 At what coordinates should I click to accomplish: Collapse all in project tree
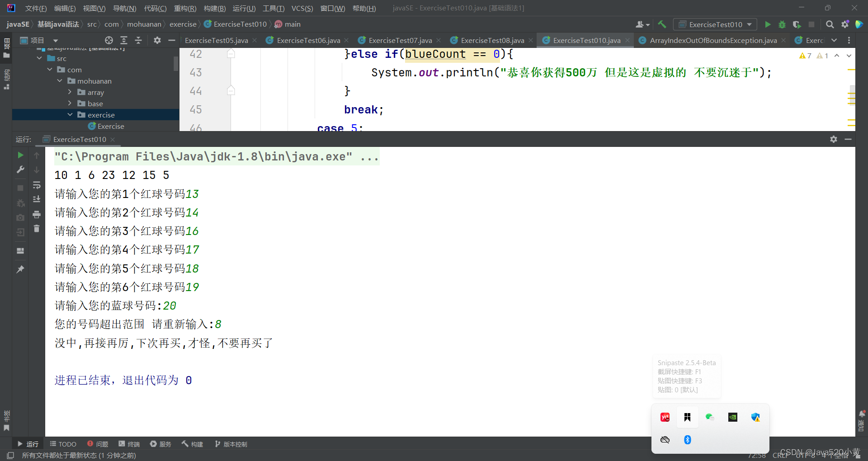pos(138,40)
